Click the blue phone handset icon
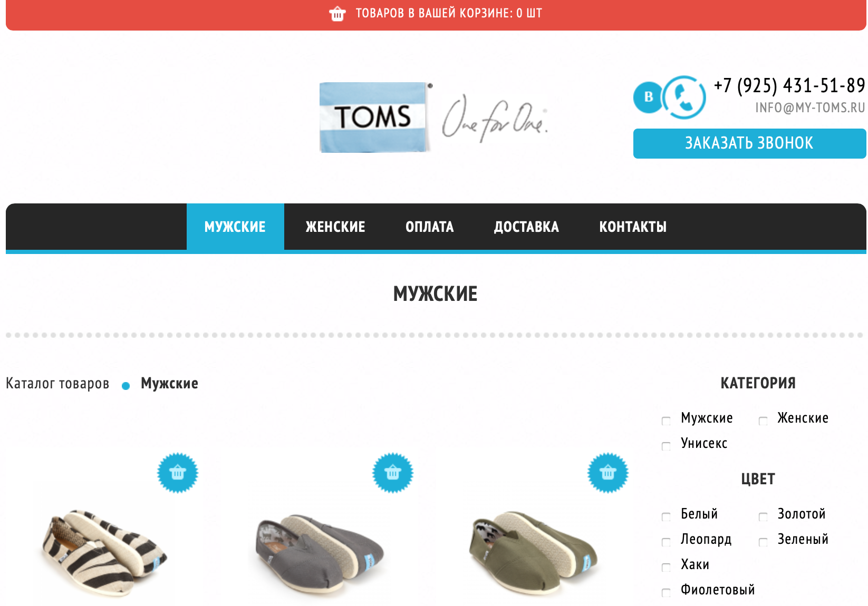868x606 pixels. click(684, 97)
